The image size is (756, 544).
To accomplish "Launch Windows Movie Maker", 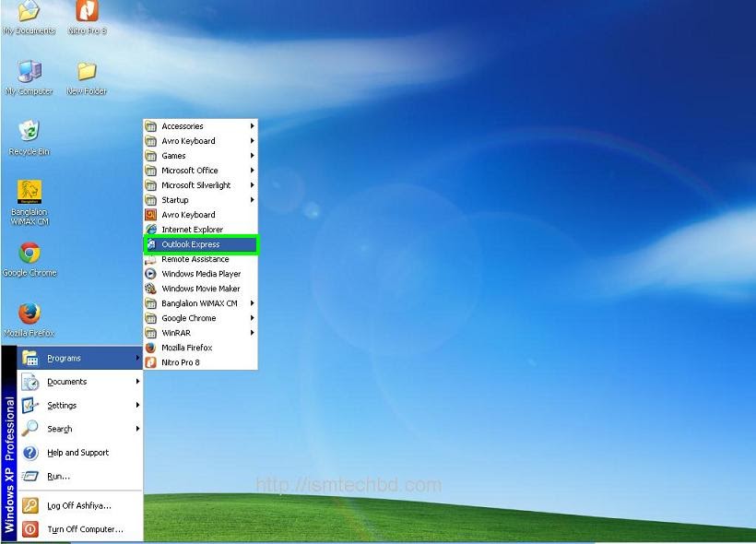I will coord(201,289).
